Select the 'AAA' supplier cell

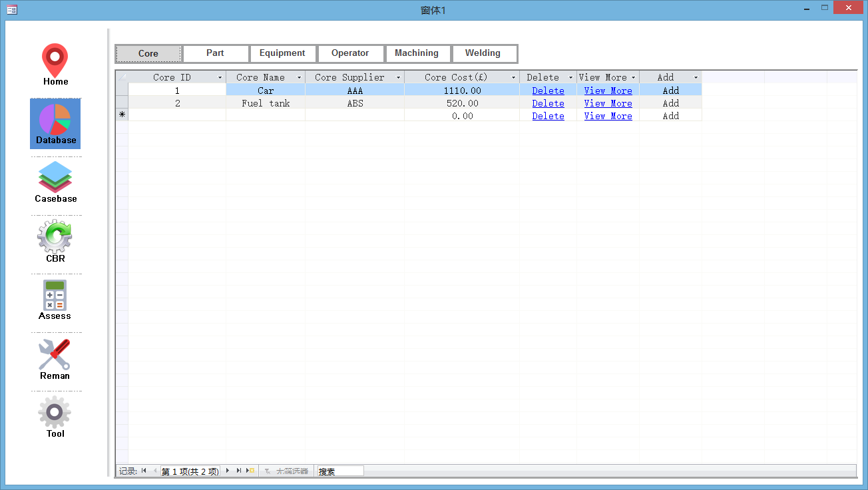355,91
